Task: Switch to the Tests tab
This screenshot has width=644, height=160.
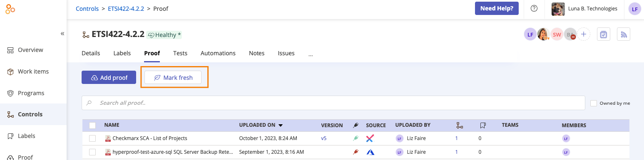Action: [180, 53]
